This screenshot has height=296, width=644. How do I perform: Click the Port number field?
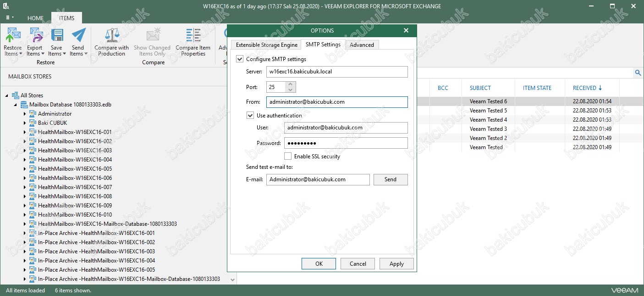point(276,87)
